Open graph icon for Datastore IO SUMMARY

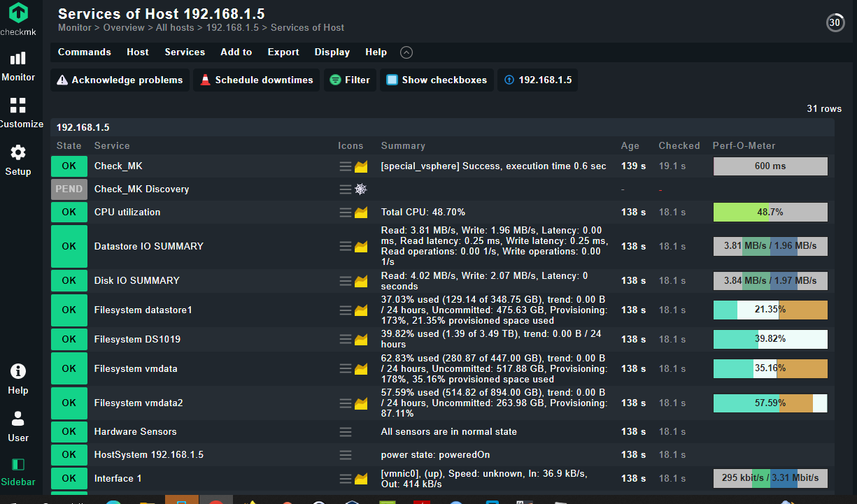point(361,247)
